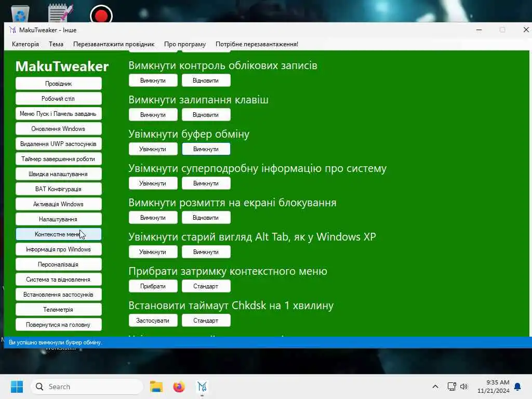Screen dimensions: 532x399
Task: Click Стандарт for Chkdsk timeout
Action: pyautogui.click(x=206, y=320)
